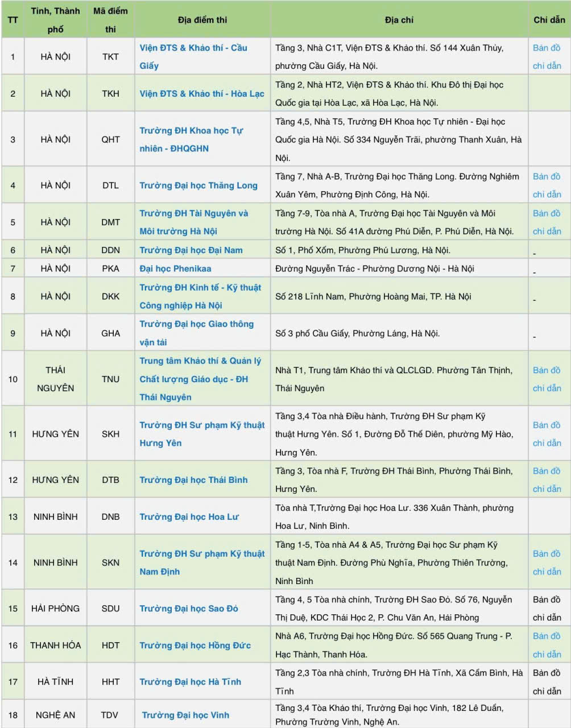
Task: Open Trường ĐH Tài Nguyên và Môi trường link
Action: [x=194, y=222]
